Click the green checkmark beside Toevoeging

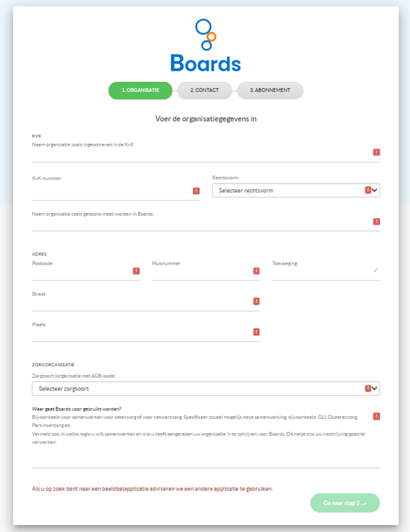pos(375,270)
